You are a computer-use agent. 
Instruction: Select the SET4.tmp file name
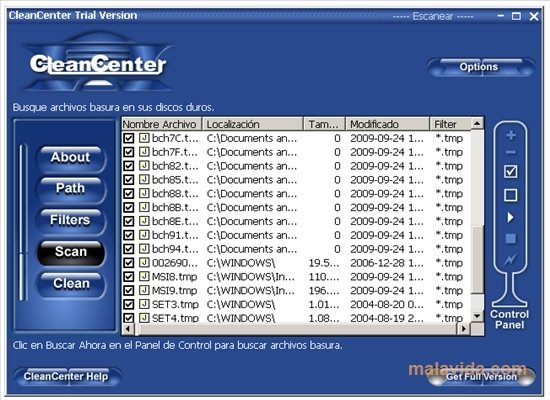click(175, 318)
